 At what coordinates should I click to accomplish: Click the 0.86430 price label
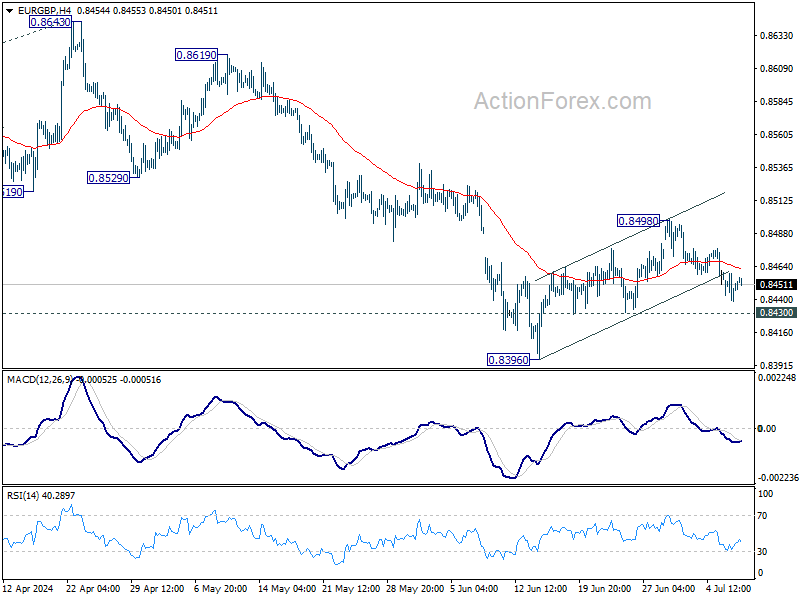pos(50,22)
